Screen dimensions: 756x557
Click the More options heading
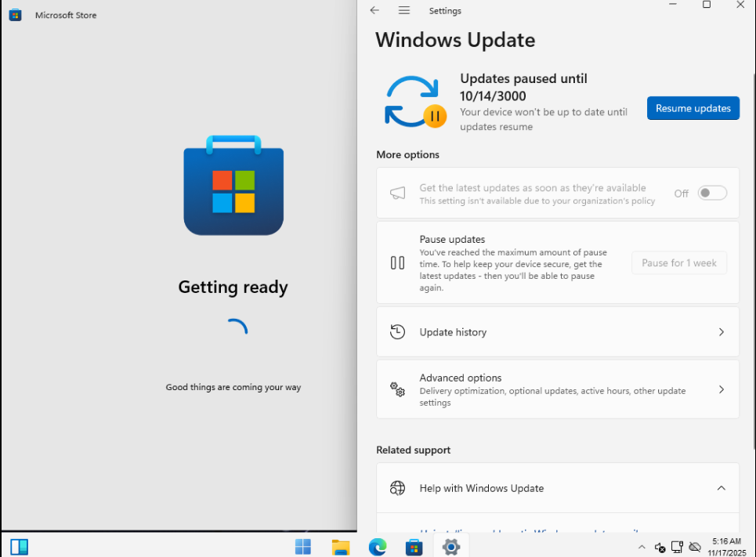tap(408, 155)
